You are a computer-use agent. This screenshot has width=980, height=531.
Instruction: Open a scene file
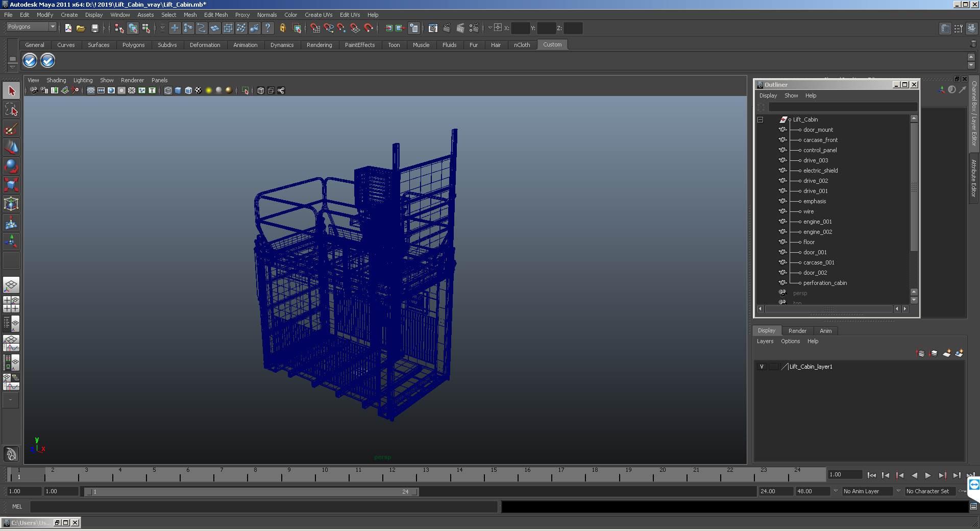pyautogui.click(x=81, y=29)
